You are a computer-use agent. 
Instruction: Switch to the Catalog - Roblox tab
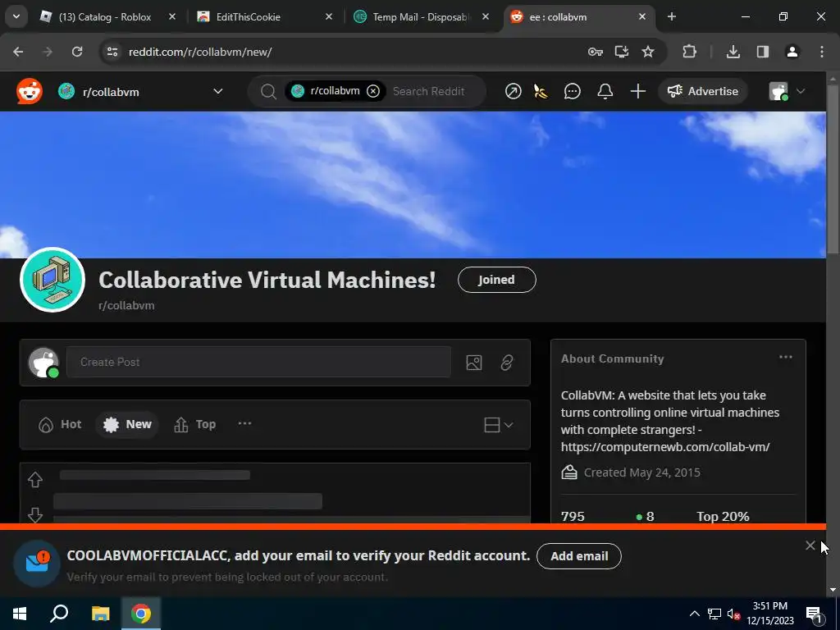coord(105,17)
